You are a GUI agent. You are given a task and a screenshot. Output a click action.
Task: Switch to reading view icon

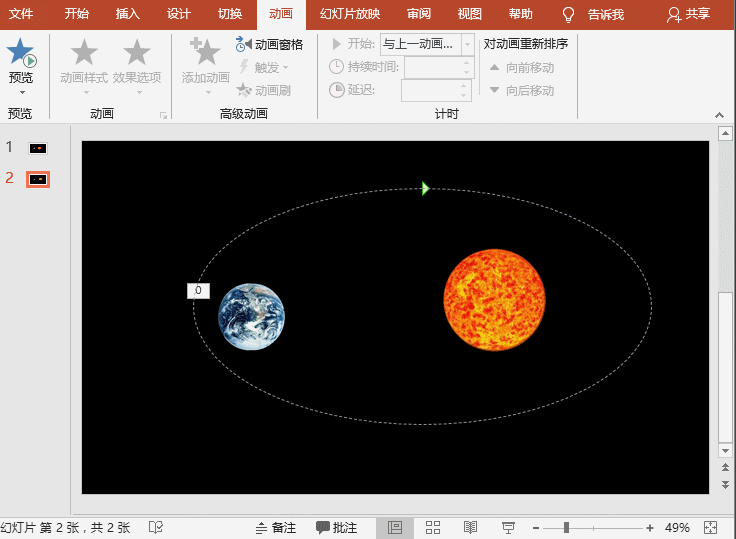[470, 528]
